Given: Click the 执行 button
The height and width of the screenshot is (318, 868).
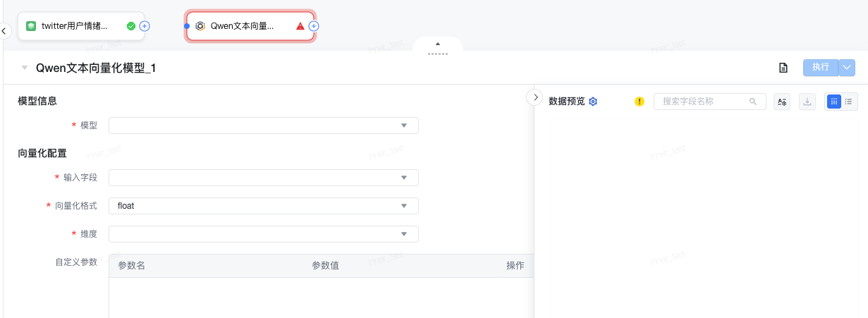Looking at the screenshot, I should pyautogui.click(x=820, y=68).
